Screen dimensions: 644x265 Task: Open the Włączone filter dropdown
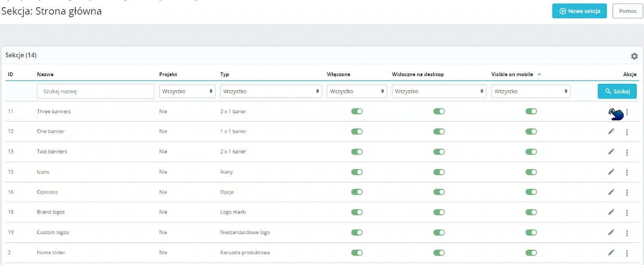357,91
